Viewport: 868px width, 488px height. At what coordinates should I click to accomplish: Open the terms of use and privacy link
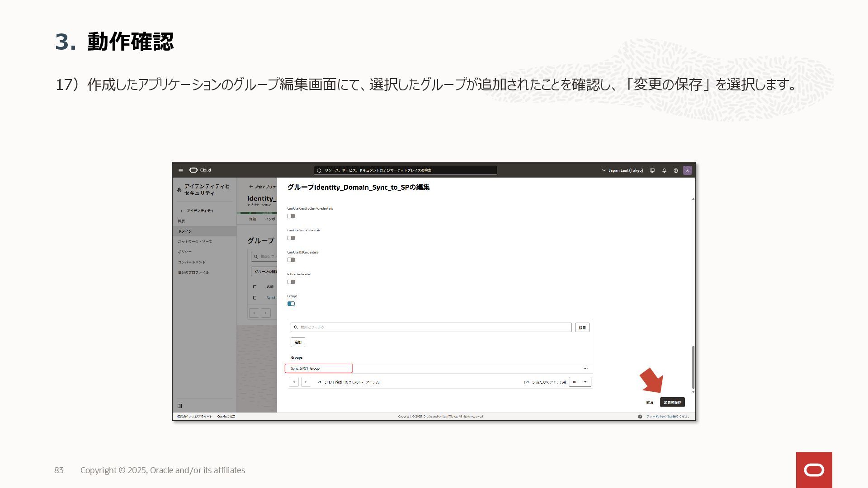[x=194, y=417]
